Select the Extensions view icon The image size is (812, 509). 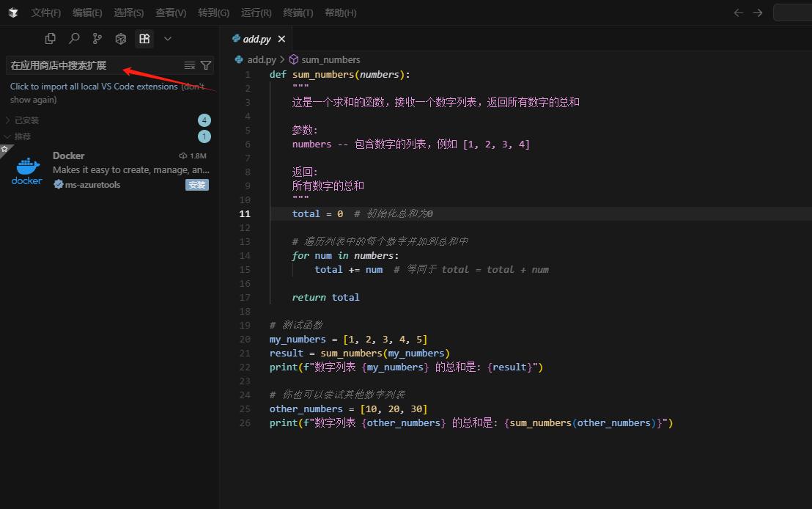point(144,38)
